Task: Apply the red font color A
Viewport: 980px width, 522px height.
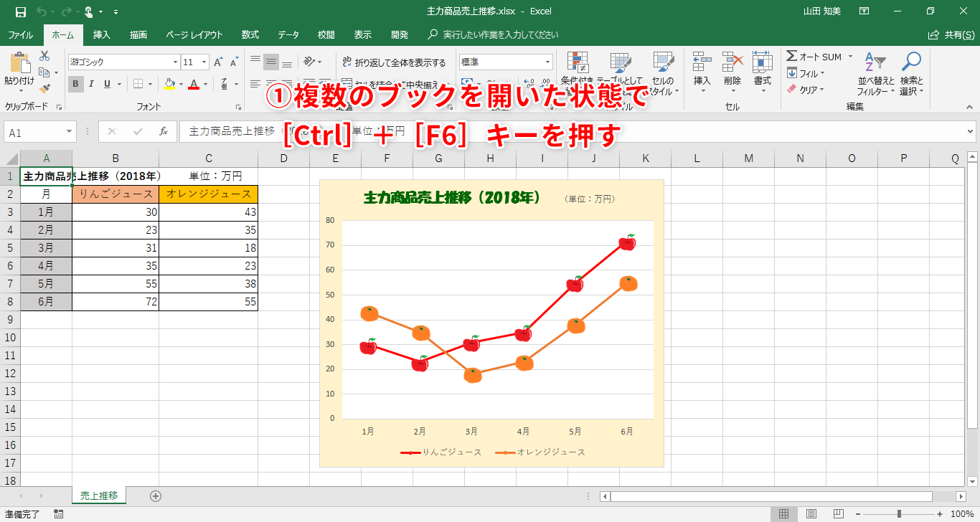Action: coord(194,84)
